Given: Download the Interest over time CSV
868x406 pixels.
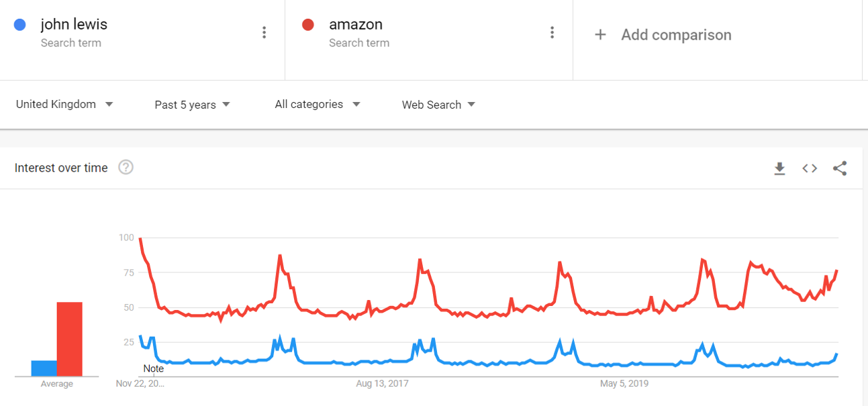Looking at the screenshot, I should (779, 168).
